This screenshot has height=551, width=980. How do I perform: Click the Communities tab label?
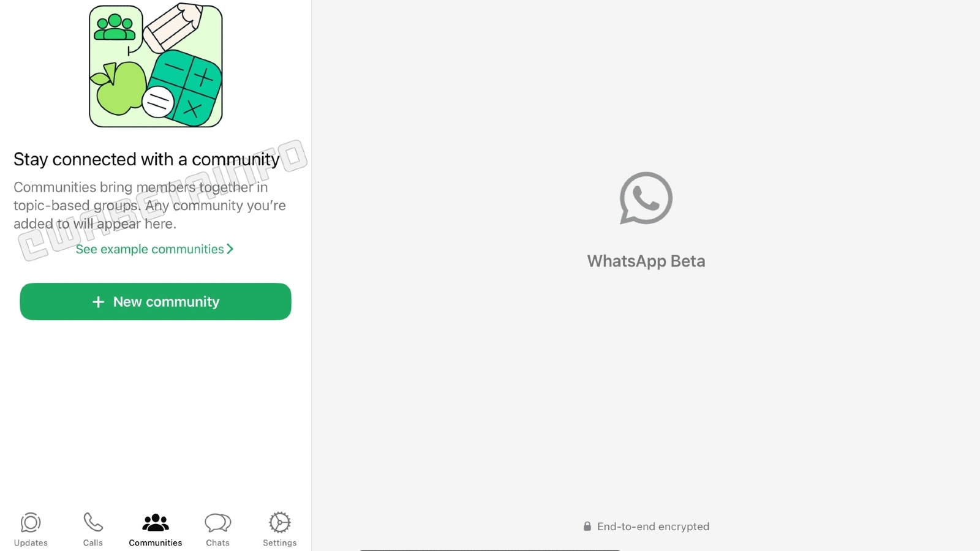[156, 543]
